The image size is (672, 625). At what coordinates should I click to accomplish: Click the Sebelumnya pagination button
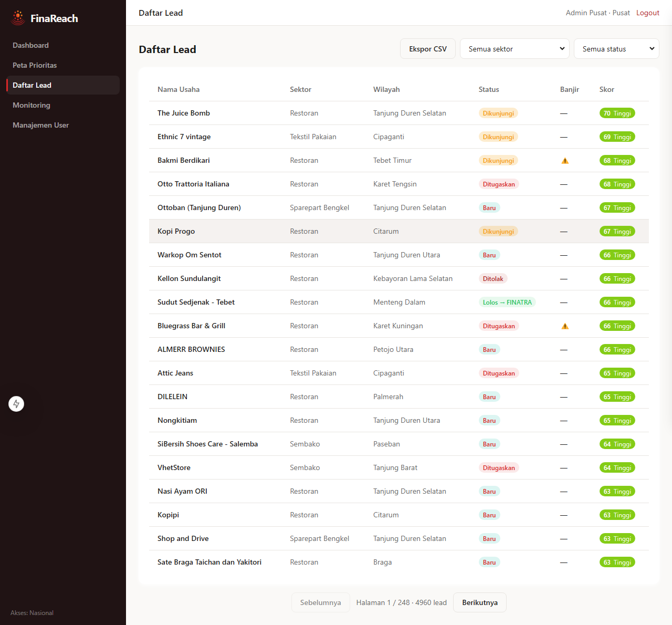(320, 602)
